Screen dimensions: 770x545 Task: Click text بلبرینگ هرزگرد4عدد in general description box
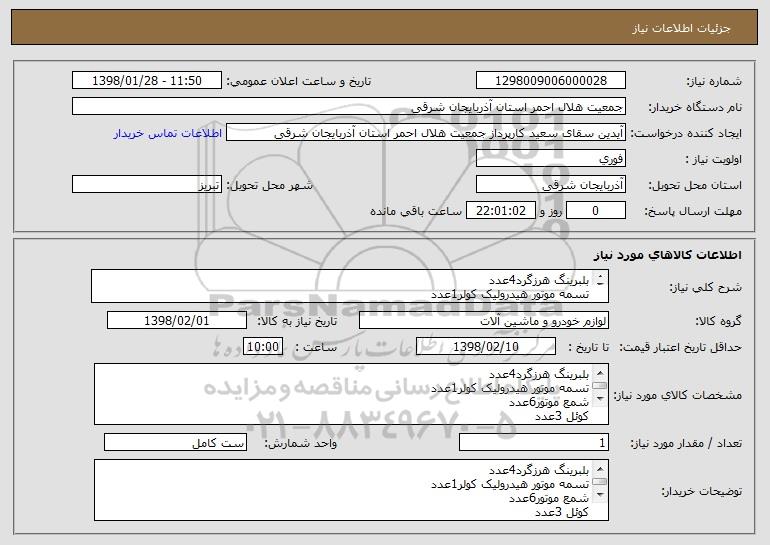(539, 280)
